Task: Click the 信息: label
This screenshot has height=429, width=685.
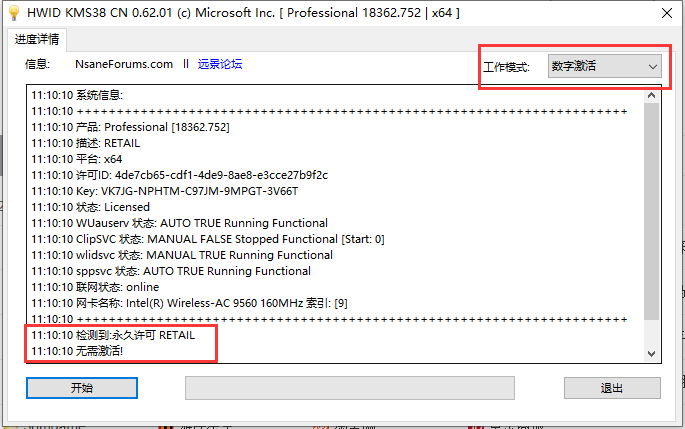Action: point(37,64)
